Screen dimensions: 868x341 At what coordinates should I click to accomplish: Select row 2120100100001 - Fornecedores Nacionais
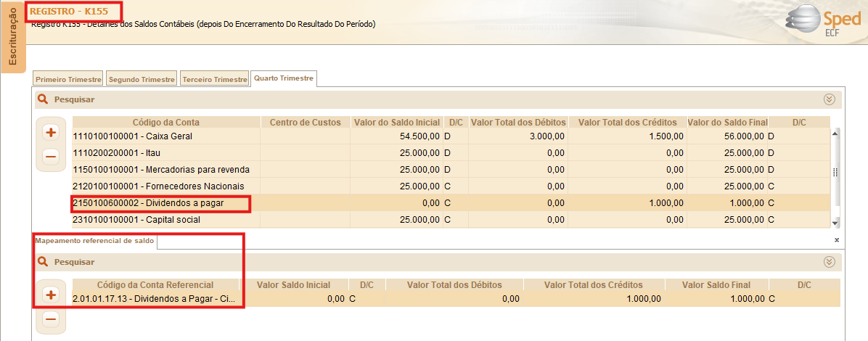tap(451, 186)
